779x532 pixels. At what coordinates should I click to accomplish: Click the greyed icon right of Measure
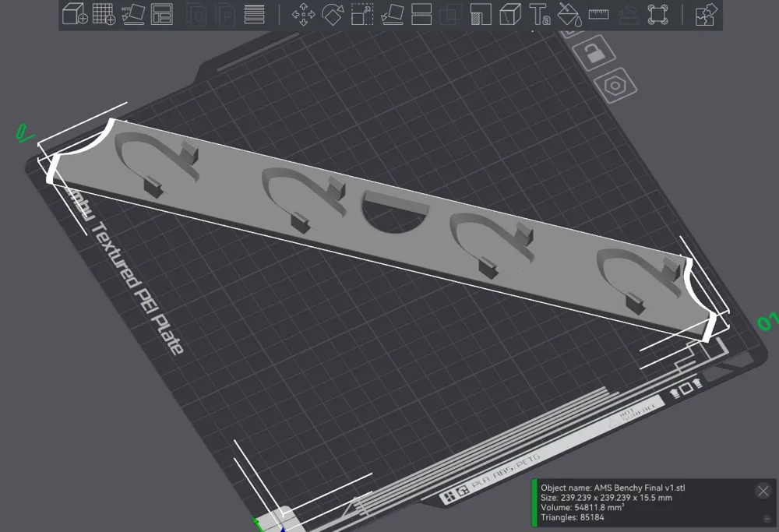point(629,14)
